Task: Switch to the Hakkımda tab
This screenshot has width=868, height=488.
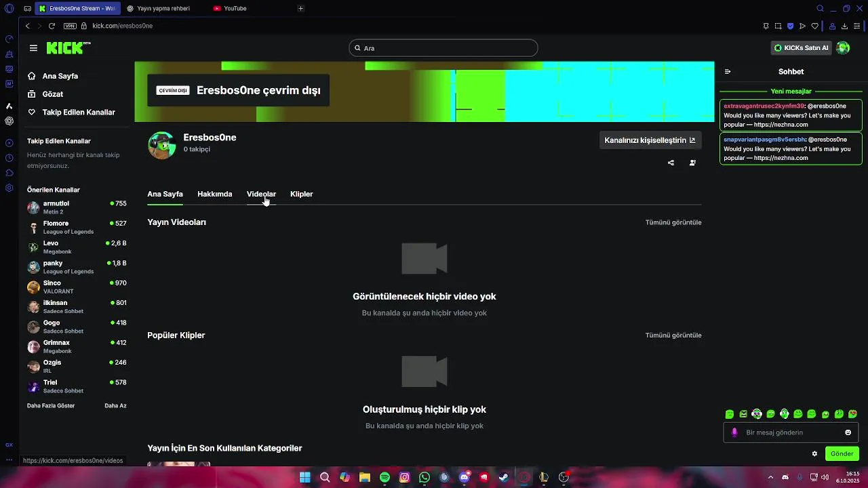Action: coord(214,194)
